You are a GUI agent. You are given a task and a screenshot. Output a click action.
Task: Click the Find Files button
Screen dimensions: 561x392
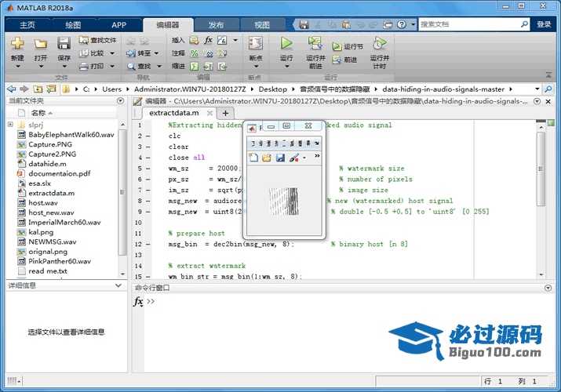97,40
